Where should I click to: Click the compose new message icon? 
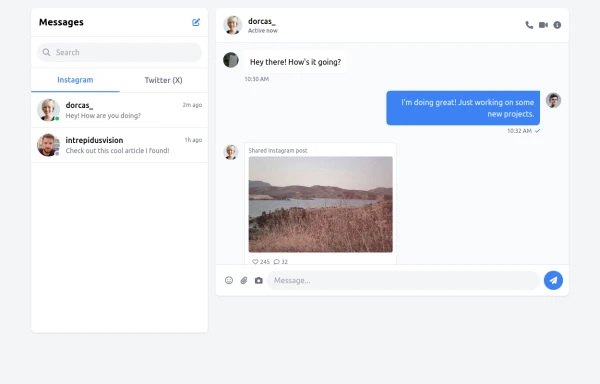coord(196,22)
